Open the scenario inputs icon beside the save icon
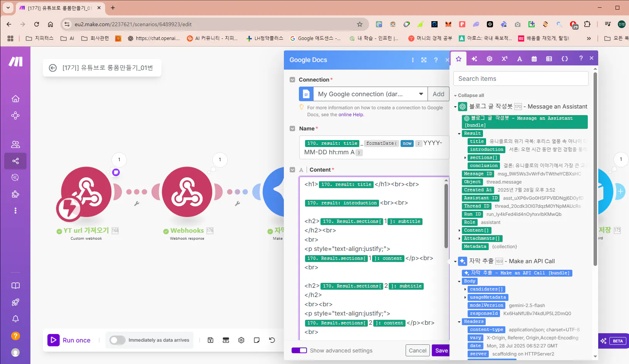This screenshot has height=364, width=629. click(226, 340)
